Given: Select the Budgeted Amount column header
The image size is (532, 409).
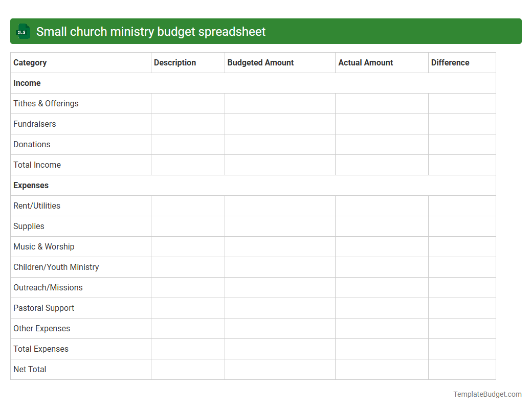Looking at the screenshot, I should point(260,62).
